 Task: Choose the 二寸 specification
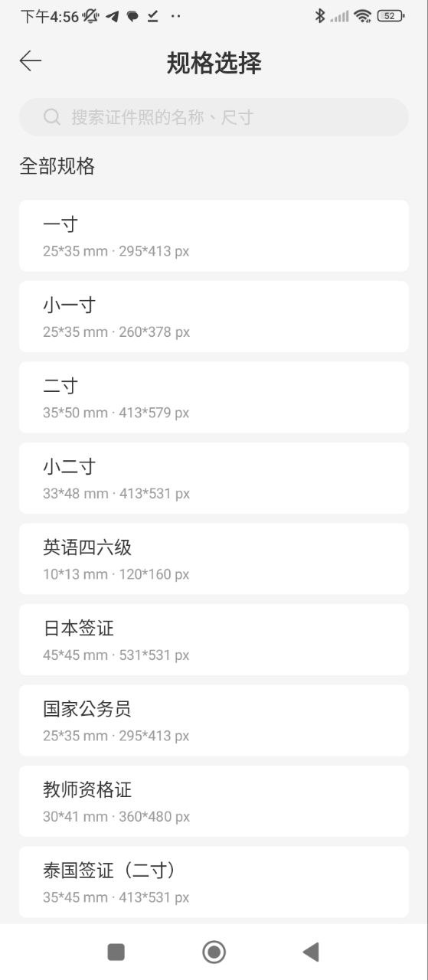coord(214,397)
